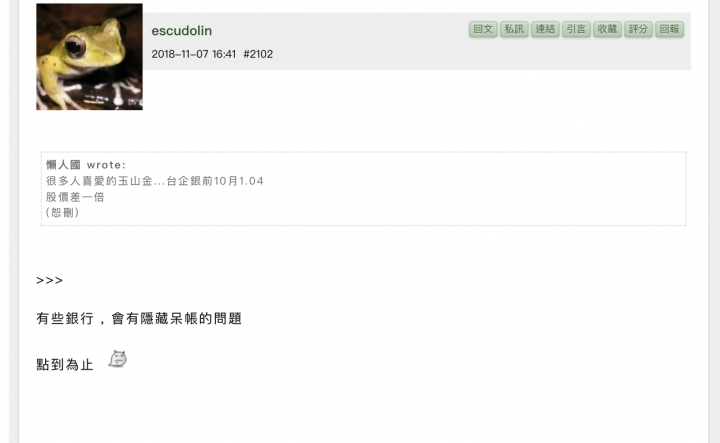720x443 pixels.
Task: Rate the post via 評分 button
Action: (x=638, y=29)
